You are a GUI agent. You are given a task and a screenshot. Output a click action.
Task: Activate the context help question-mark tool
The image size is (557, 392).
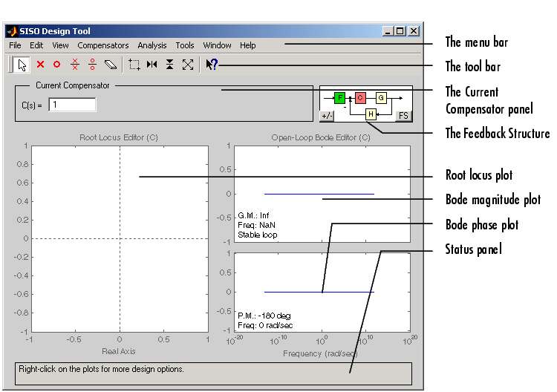pyautogui.click(x=212, y=65)
